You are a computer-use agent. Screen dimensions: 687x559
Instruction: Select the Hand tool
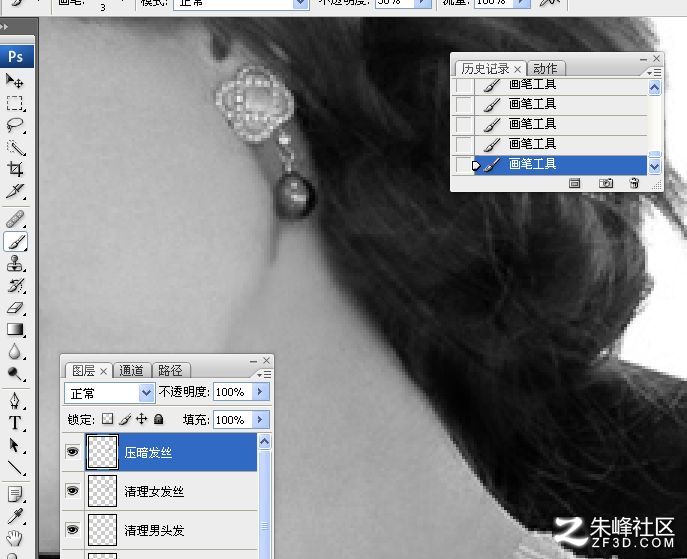pyautogui.click(x=15, y=538)
